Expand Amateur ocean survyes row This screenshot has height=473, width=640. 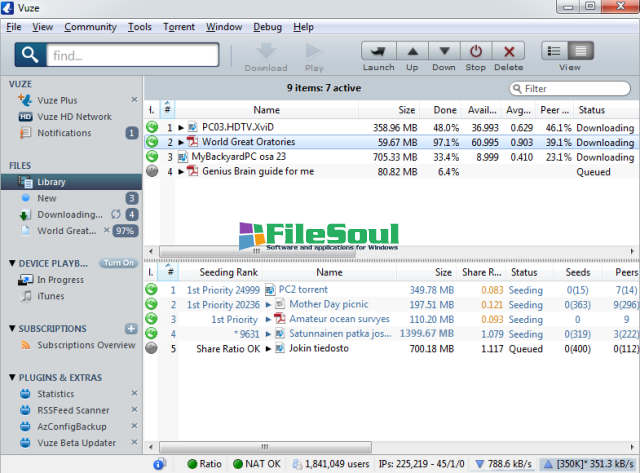[268, 320]
